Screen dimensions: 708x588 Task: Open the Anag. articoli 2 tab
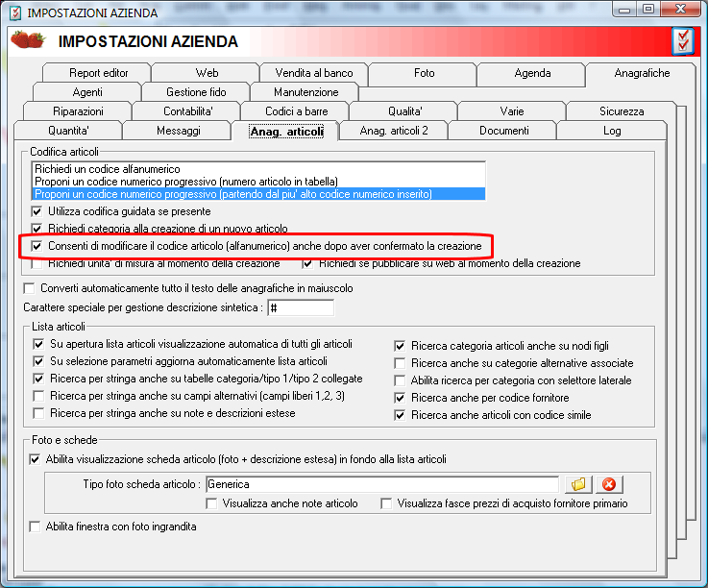point(394,131)
